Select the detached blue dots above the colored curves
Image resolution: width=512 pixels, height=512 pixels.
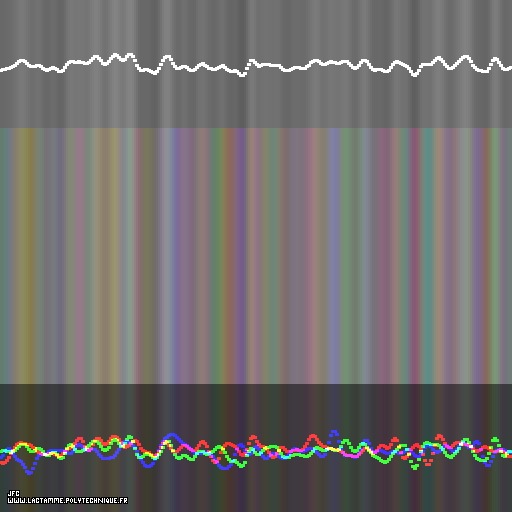coord(333,435)
